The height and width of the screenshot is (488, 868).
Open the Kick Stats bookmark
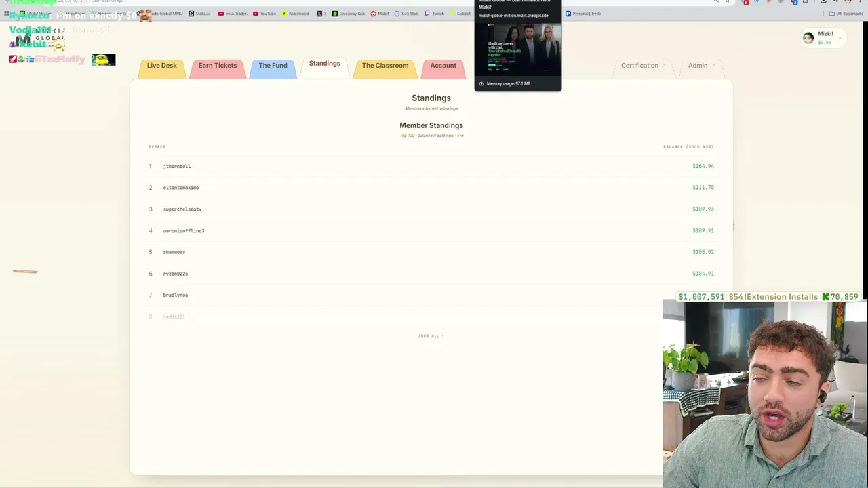tap(406, 14)
